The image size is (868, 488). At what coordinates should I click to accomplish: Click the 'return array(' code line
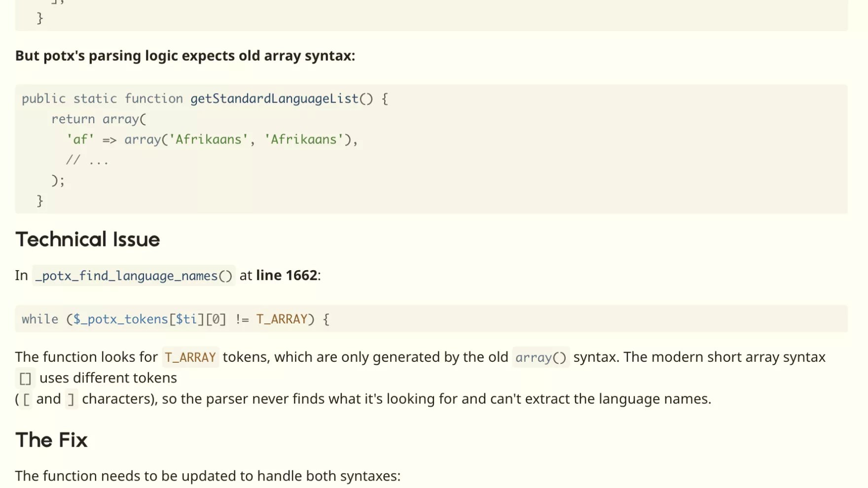tap(99, 119)
